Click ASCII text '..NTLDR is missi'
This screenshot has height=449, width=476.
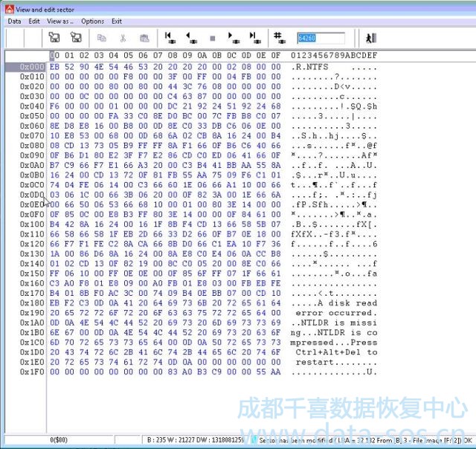tap(334, 323)
